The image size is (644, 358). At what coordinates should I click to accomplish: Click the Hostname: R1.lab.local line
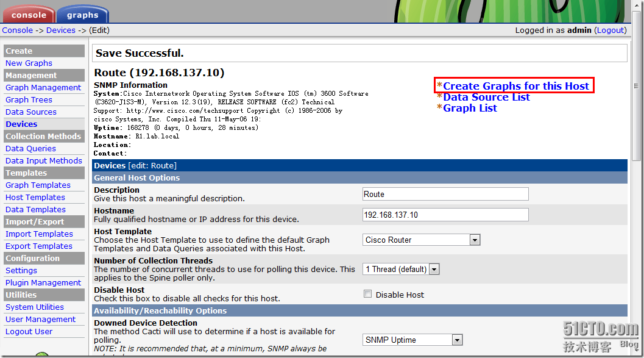pyautogui.click(x=136, y=136)
